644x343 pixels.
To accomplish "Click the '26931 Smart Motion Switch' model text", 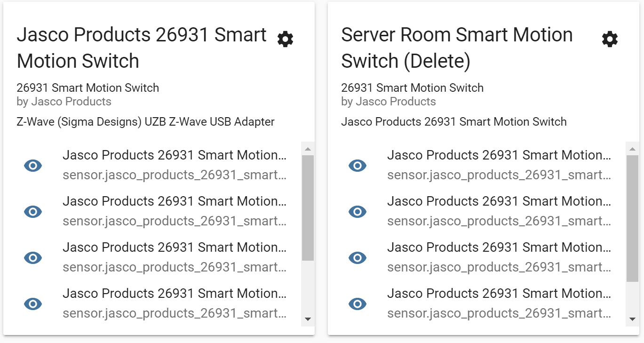I will pyautogui.click(x=87, y=88).
